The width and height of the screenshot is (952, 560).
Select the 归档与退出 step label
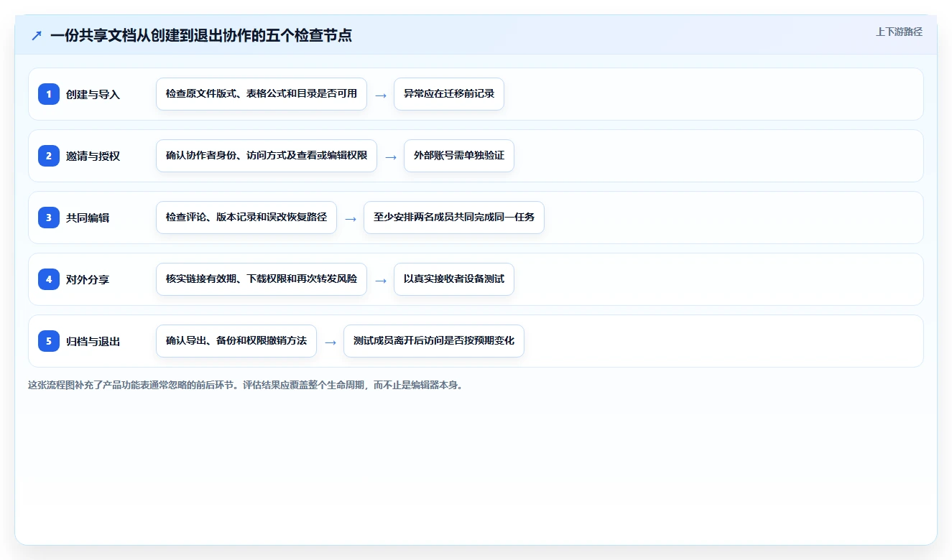click(93, 341)
